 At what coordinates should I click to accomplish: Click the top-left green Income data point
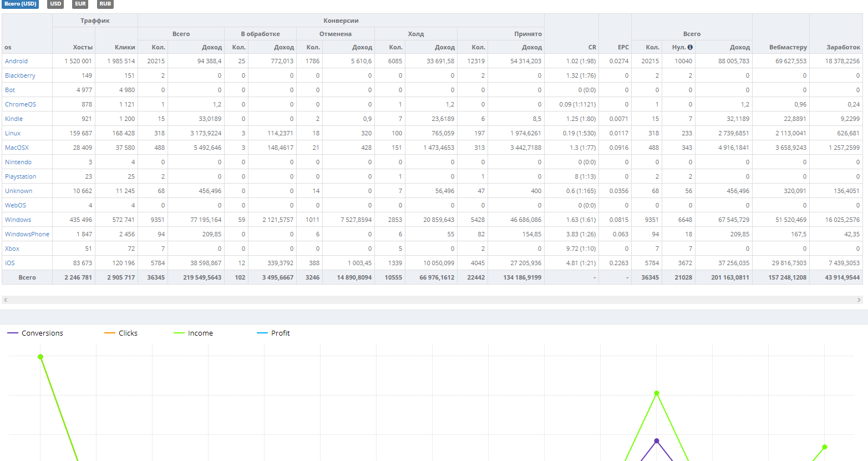[x=40, y=357]
